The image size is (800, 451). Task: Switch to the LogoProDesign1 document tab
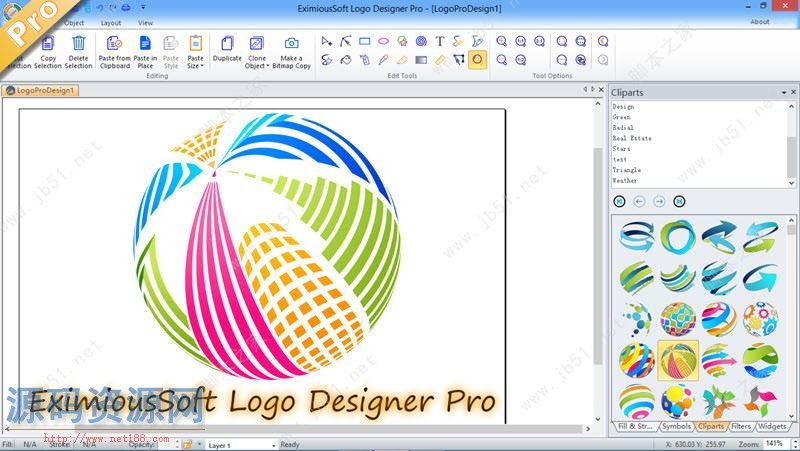pyautogui.click(x=40, y=90)
